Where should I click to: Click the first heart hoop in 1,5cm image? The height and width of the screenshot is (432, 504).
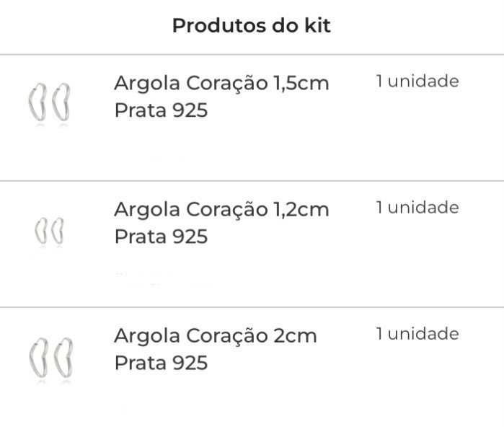tap(37, 102)
